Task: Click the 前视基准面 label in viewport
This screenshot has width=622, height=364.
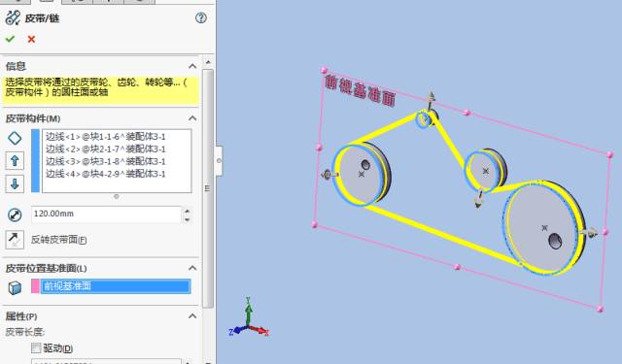Action: coord(360,91)
